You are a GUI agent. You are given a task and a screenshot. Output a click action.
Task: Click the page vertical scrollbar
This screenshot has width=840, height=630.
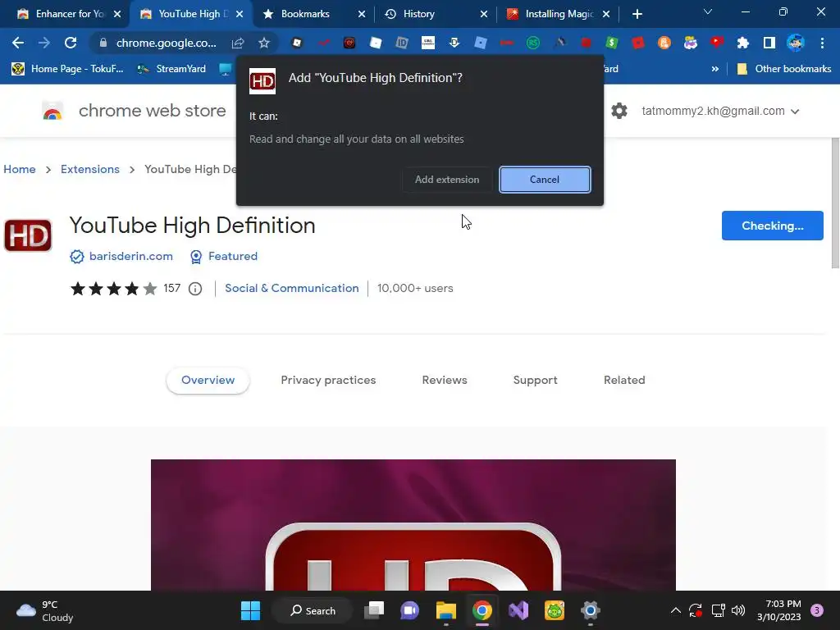pos(834,203)
